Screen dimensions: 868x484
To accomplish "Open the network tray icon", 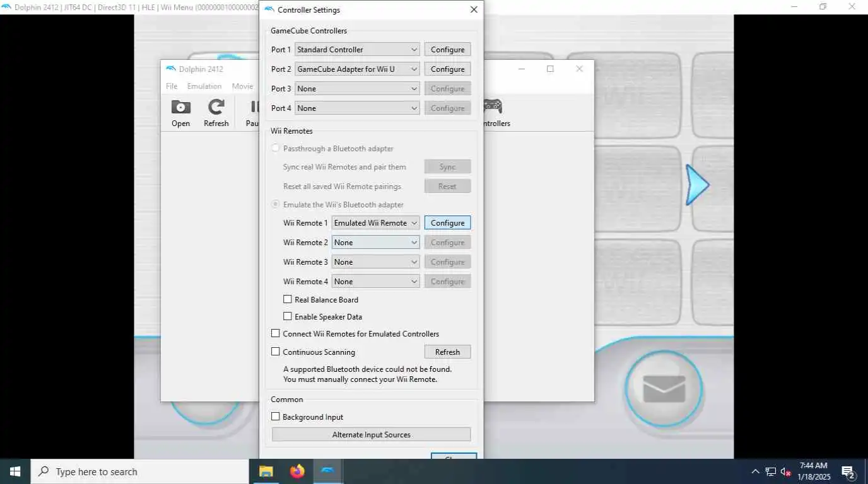I will click(770, 471).
